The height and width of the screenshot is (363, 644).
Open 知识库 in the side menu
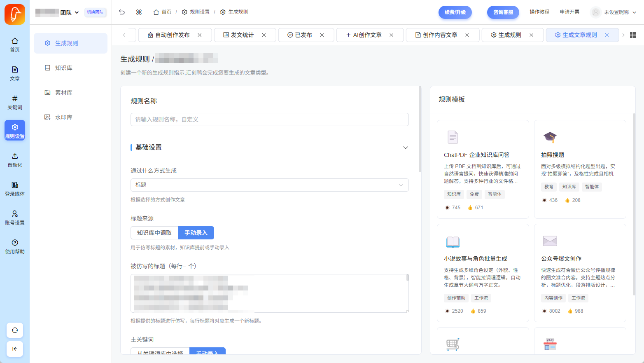64,68
